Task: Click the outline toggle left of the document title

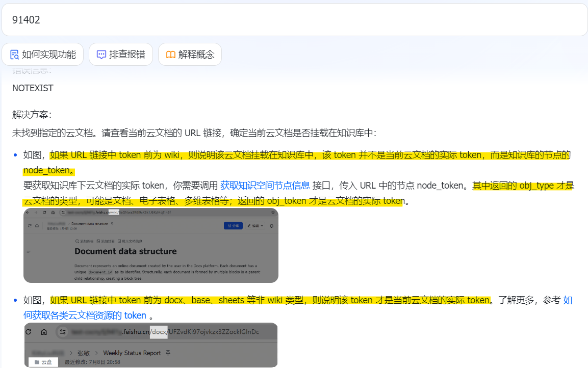Action: pos(29,251)
